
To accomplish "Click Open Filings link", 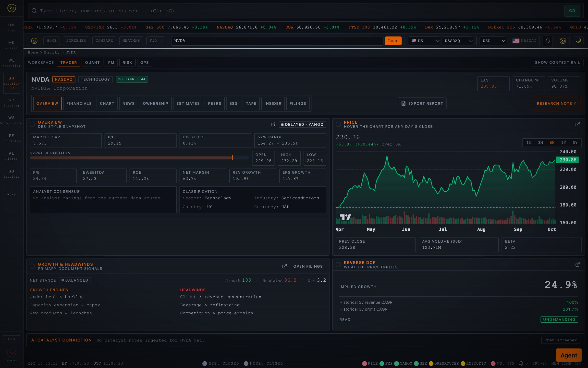I will 308,266.
